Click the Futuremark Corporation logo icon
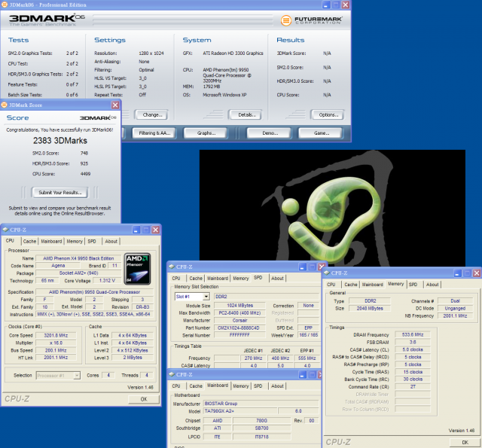The height and width of the screenshot is (448, 482). [285, 20]
